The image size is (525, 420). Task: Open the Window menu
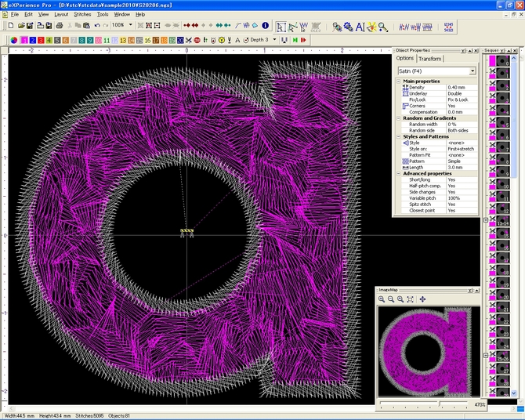pyautogui.click(x=122, y=14)
